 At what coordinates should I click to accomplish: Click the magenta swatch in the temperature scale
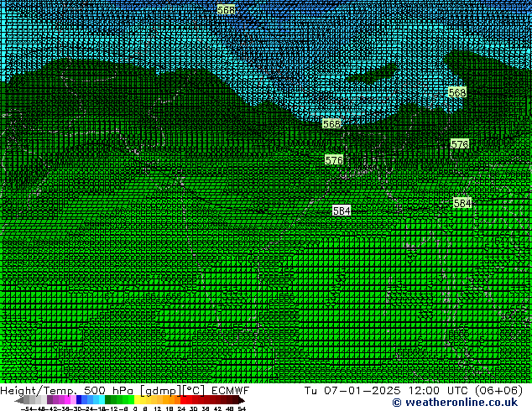tap(67, 399)
